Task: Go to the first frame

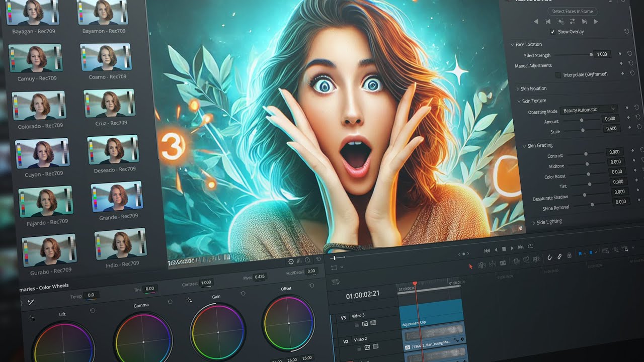Action: (x=487, y=251)
